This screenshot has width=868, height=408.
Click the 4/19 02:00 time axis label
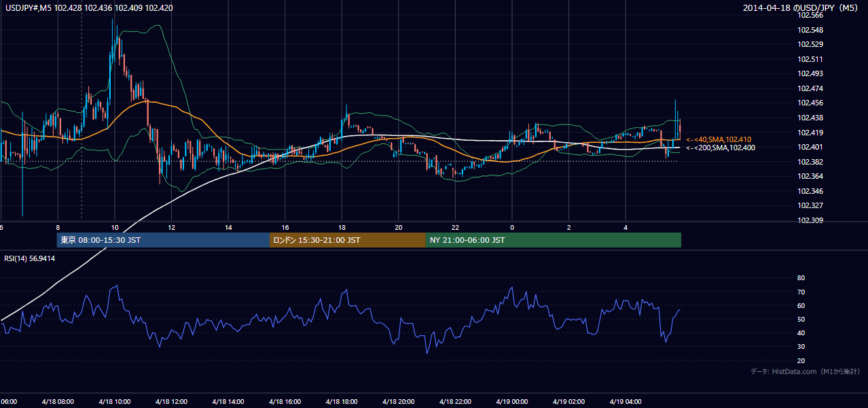click(569, 401)
